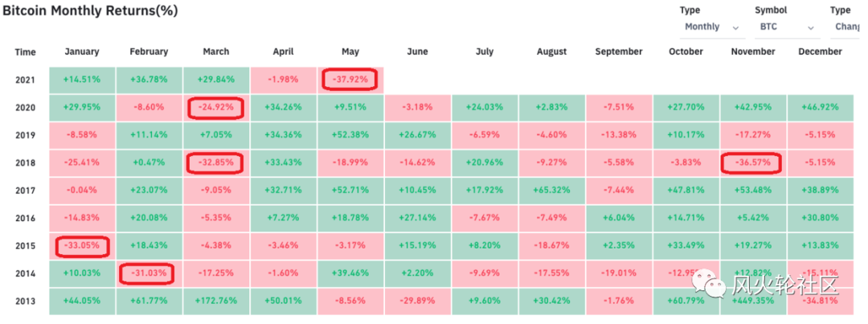The image size is (868, 324).
Task: Click the circled May 2021 -37.92% cell
Action: (350, 80)
